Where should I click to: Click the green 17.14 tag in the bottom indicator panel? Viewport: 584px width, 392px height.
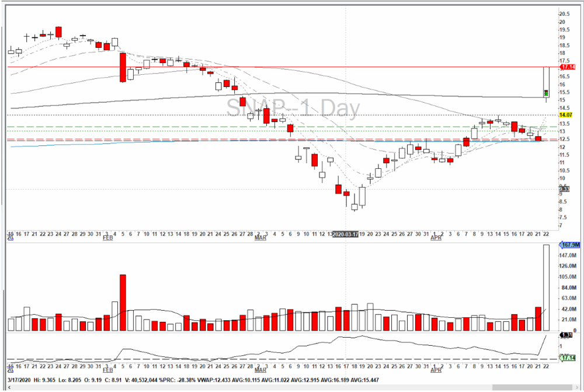tap(568, 358)
